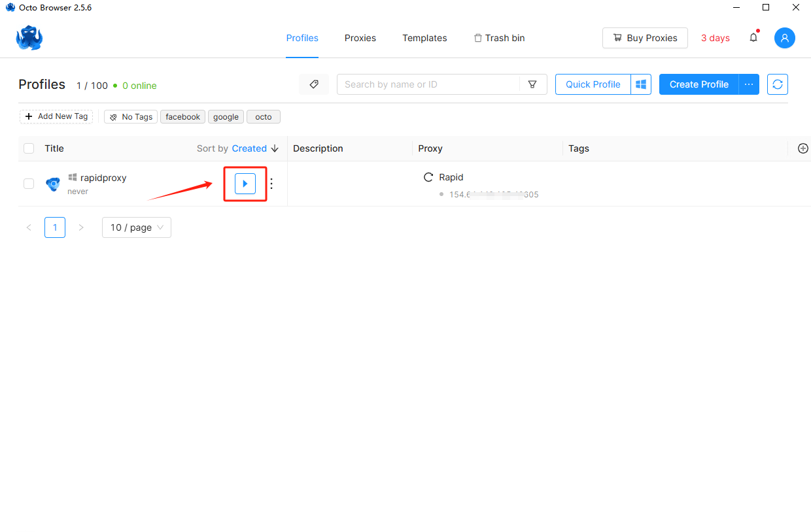Click Add New Tag button
This screenshot has width=811, height=532.
tap(56, 116)
